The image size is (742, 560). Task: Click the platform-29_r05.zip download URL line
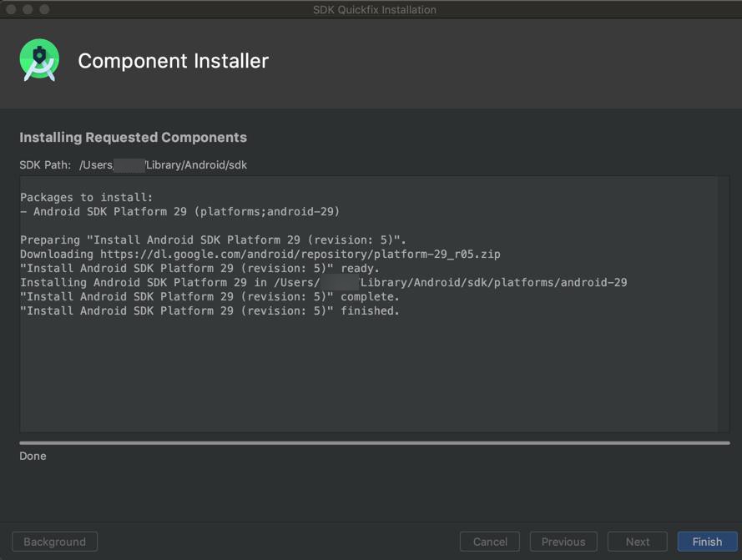pos(260,255)
